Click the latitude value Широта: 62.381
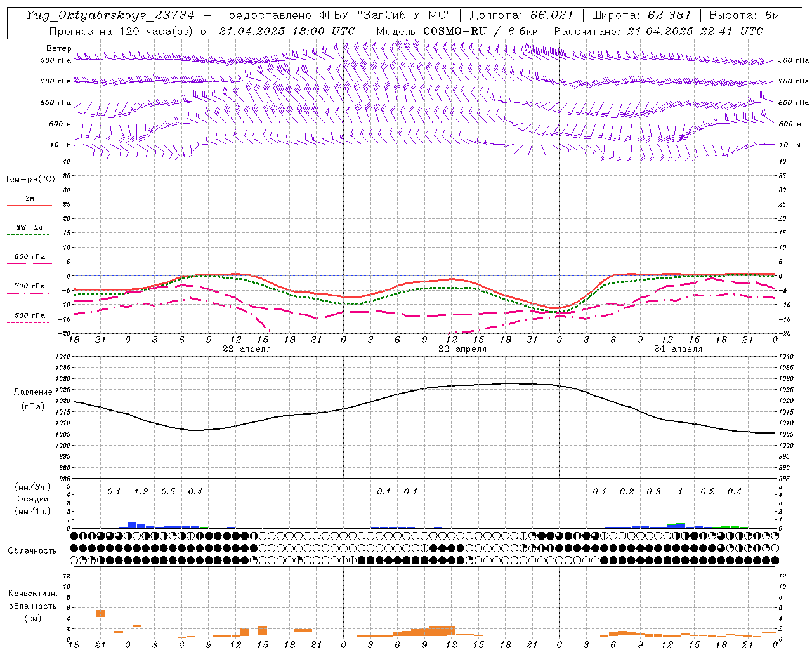Screen dimensions: 812x650 click(641, 15)
